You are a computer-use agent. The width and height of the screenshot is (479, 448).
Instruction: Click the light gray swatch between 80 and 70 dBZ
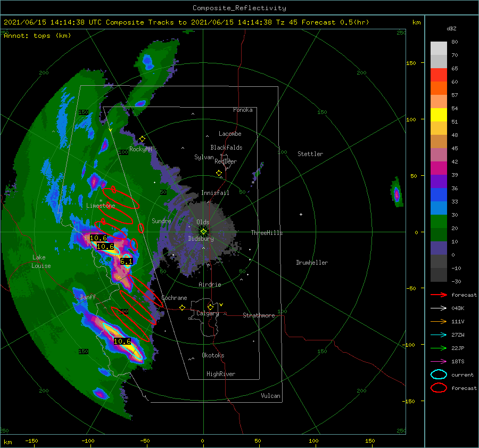[x=439, y=48]
